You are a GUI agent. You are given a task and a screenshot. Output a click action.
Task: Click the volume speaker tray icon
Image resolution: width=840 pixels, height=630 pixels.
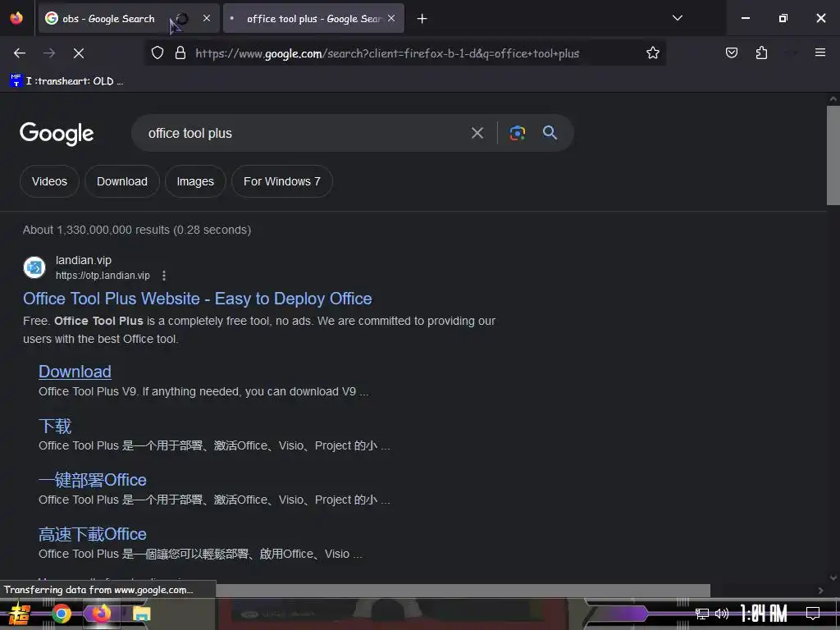point(722,614)
